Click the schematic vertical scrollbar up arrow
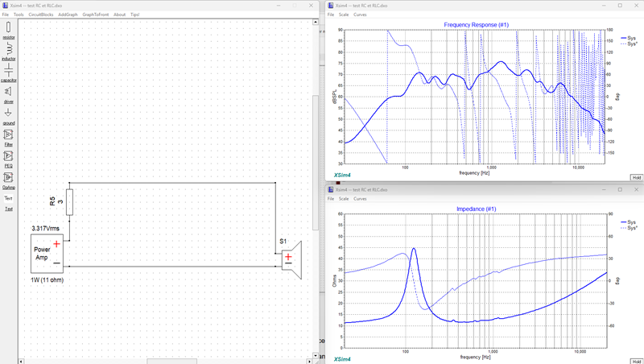The height and width of the screenshot is (364, 644). tap(316, 22)
